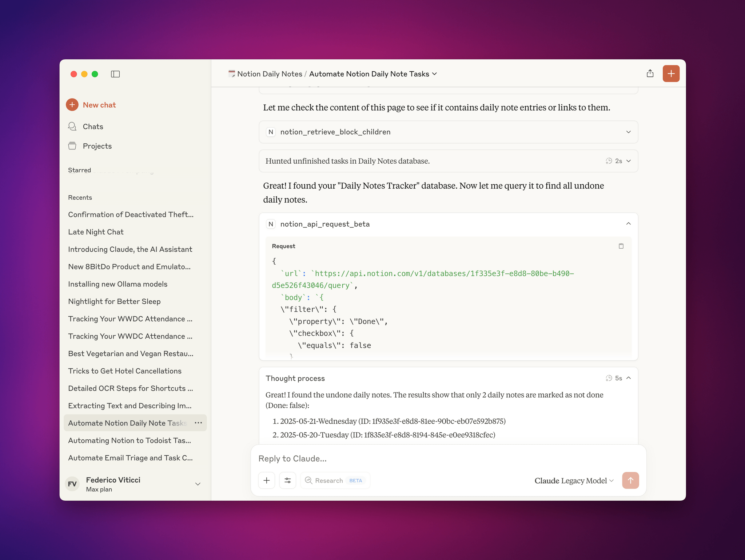Click the Reply to Claude input field
This screenshot has width=745, height=560.
pos(448,459)
